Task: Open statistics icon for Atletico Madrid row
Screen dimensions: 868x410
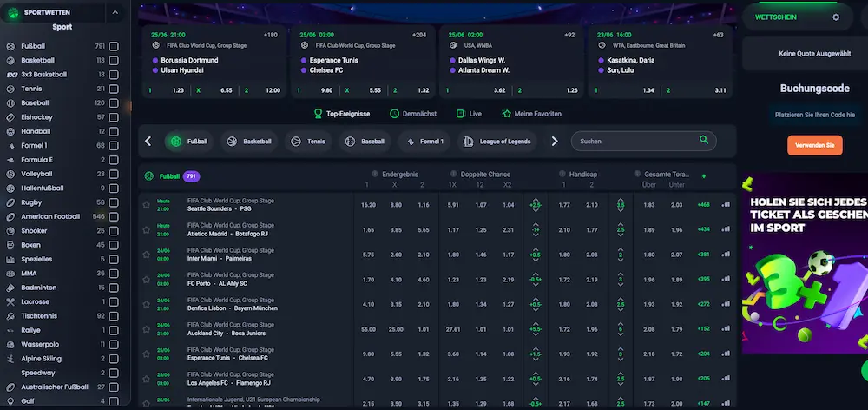Action: point(726,229)
